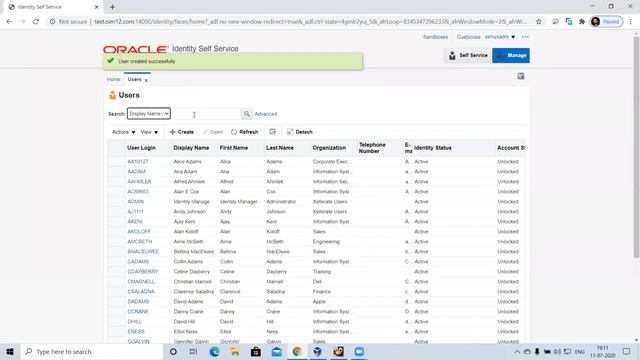Open the Sandboxes link
640x360 pixels.
click(436, 37)
